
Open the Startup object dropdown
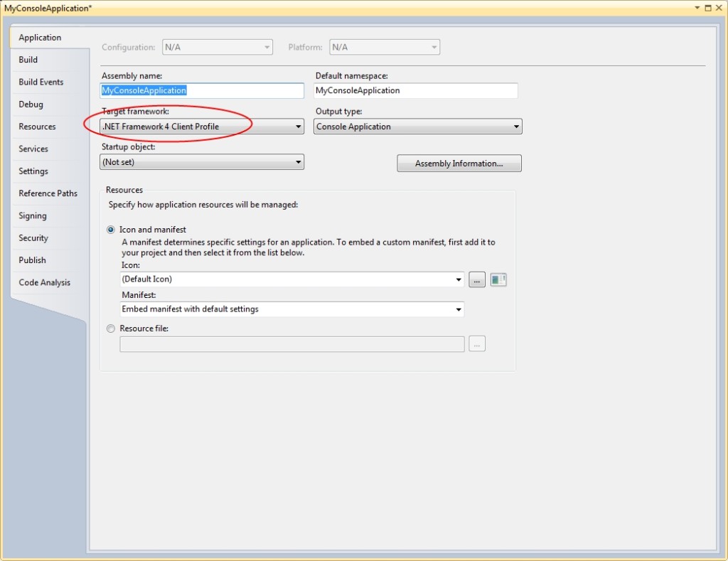(299, 161)
